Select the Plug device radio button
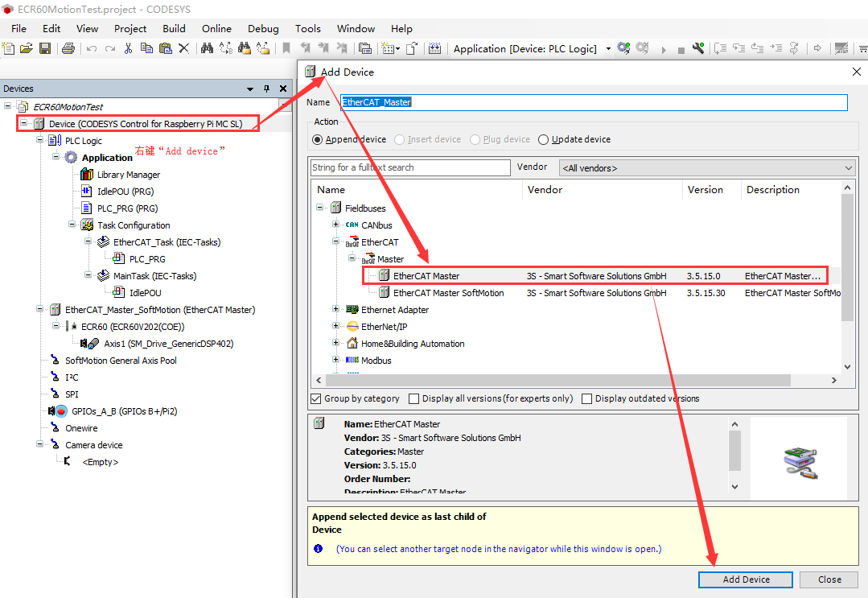Screen dimensions: 868x598 475,139
